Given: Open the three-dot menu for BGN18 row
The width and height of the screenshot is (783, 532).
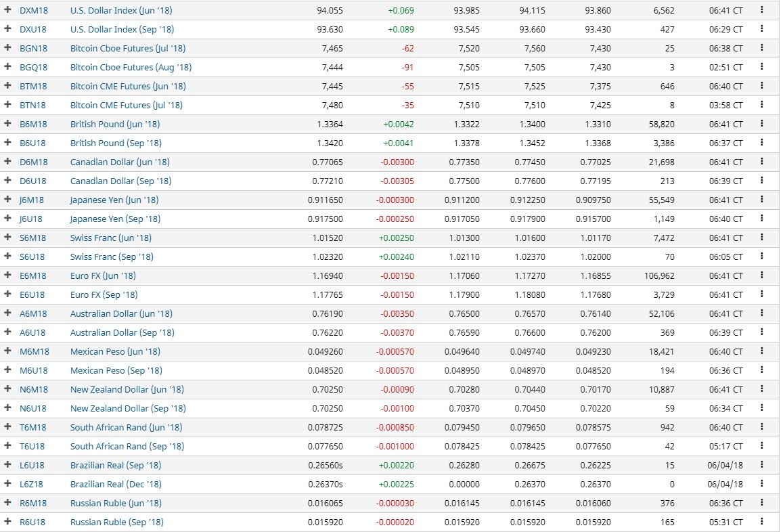Looking at the screenshot, I should click(x=761, y=47).
